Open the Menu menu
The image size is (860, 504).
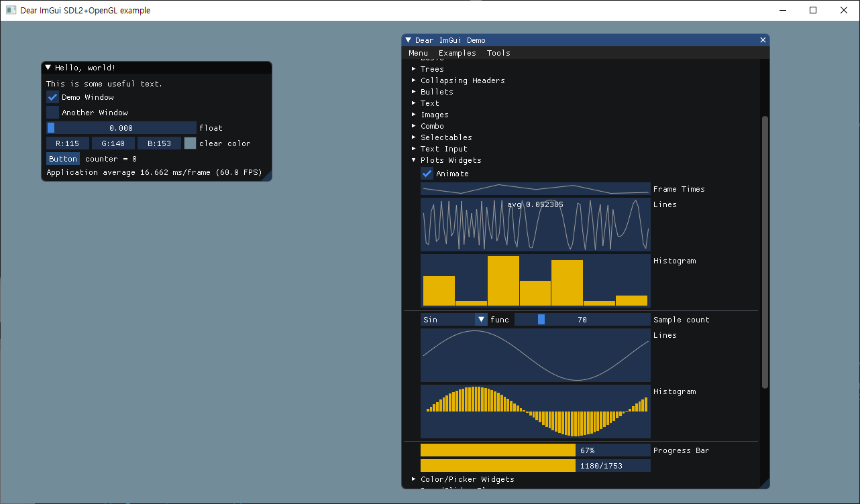coord(418,53)
